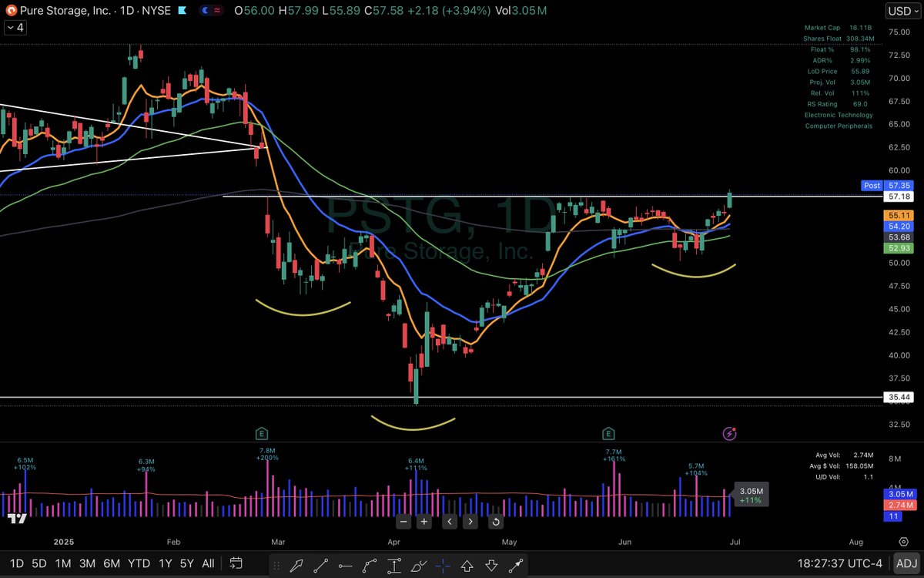Open the go-to-date calendar icon
Image resolution: width=924 pixels, height=578 pixels.
point(236,563)
